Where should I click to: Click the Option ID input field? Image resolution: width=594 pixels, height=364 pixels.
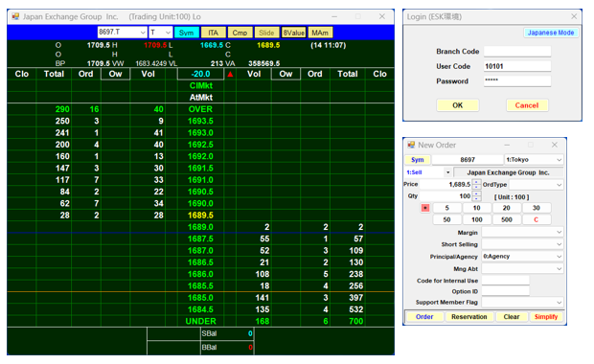coord(505,291)
